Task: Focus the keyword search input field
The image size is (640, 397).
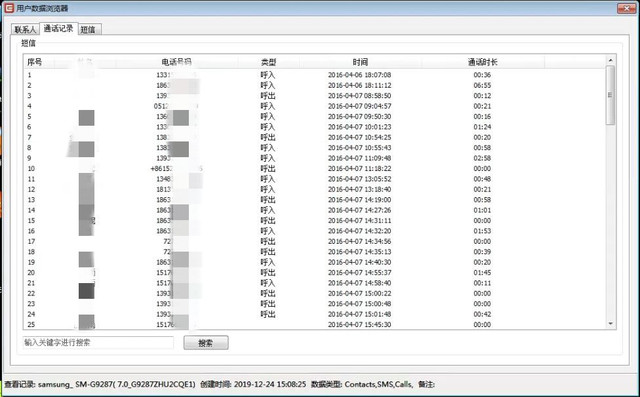Action: tap(98, 343)
